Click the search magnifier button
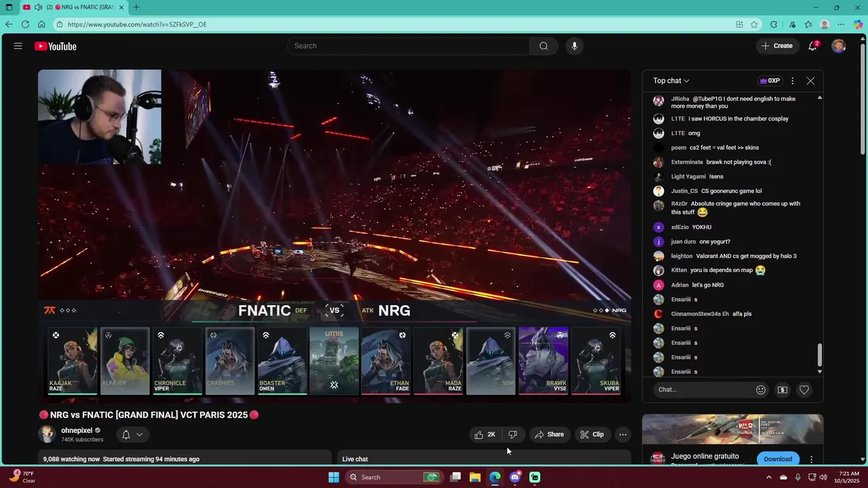 coord(543,46)
